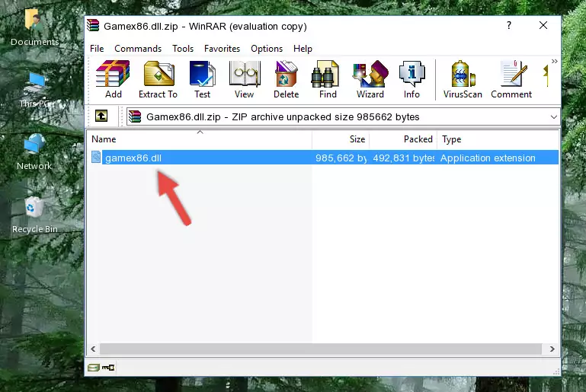Image resolution: width=586 pixels, height=392 pixels.
Task: Click the Add toolbar icon
Action: tap(113, 79)
